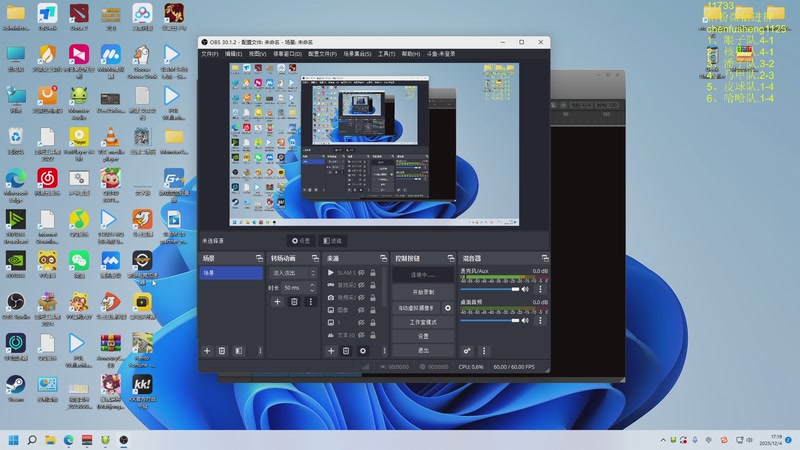Open virtual camera settings gear icon
The image size is (800, 450).
click(x=447, y=308)
